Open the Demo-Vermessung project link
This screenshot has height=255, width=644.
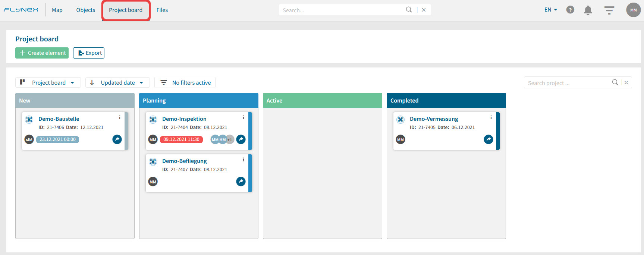pos(434,119)
